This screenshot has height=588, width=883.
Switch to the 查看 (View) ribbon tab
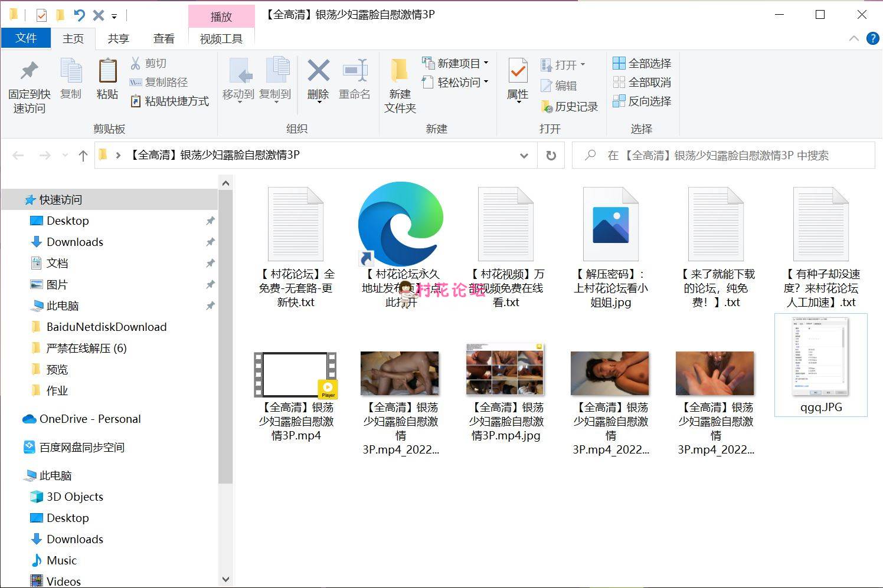[164, 38]
